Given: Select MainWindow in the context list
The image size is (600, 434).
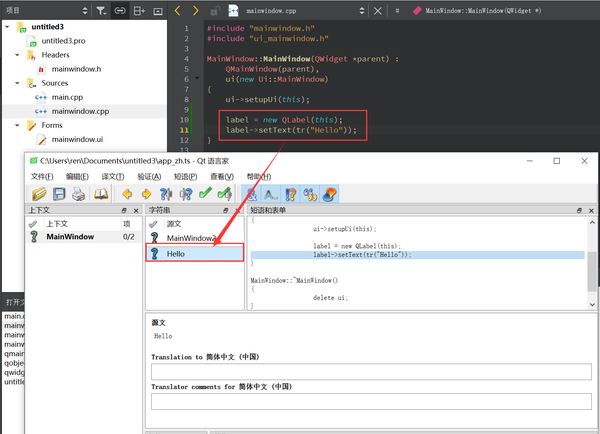Looking at the screenshot, I should pyautogui.click(x=70, y=237).
